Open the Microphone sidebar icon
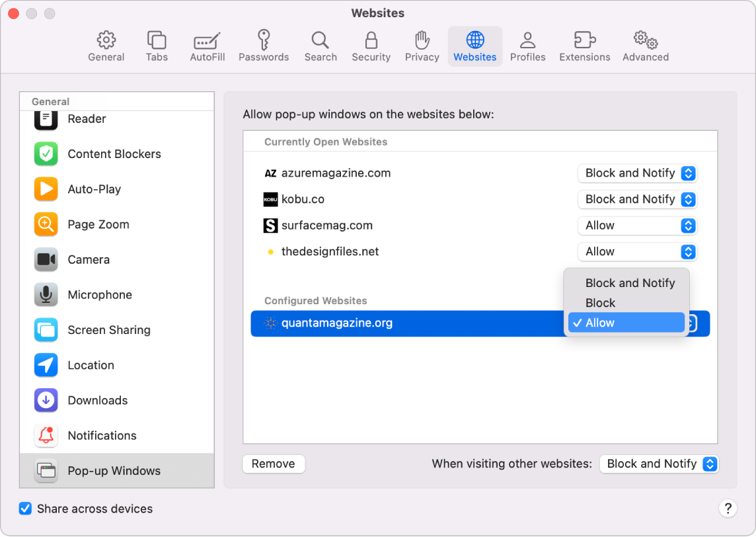This screenshot has width=756, height=537. [46, 294]
